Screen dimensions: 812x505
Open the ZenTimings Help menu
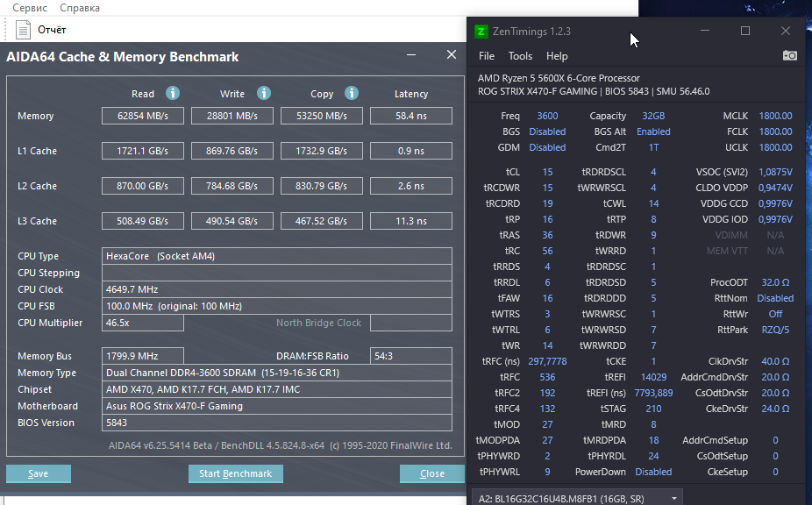coord(557,56)
